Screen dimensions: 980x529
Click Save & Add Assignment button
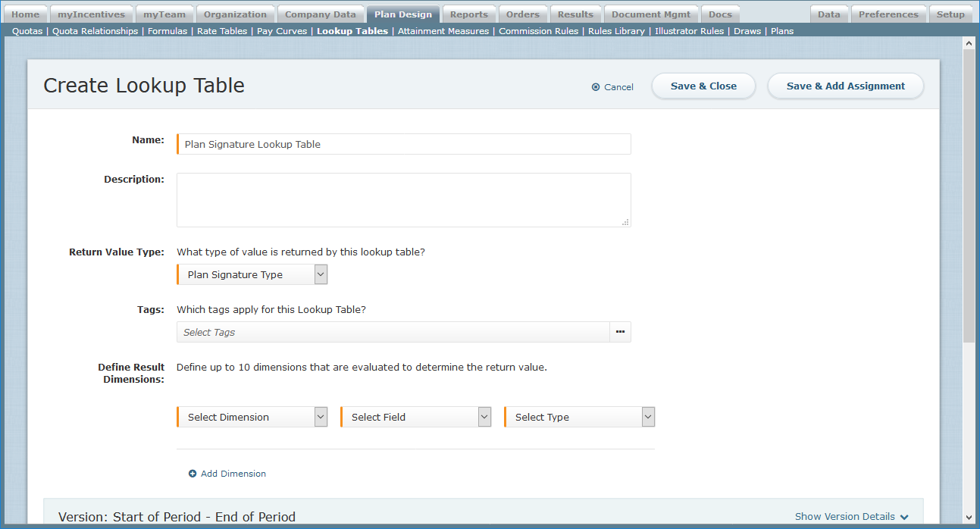click(845, 86)
